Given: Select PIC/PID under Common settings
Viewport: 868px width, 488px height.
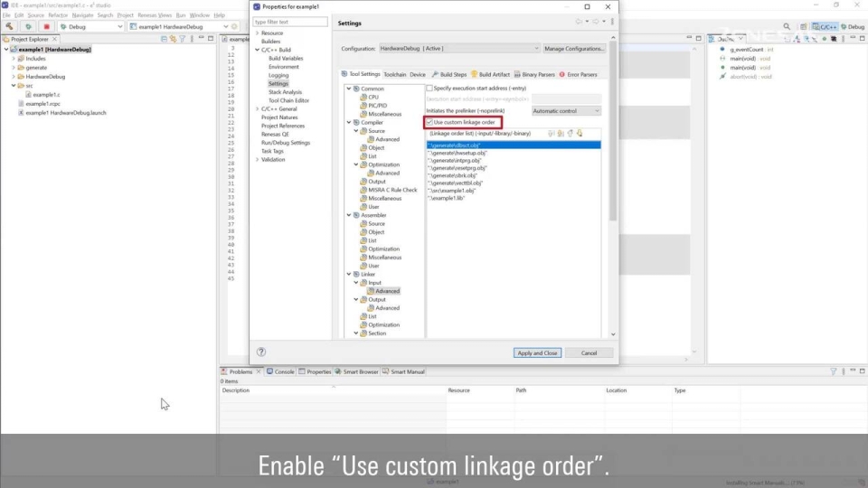Looking at the screenshot, I should point(378,105).
